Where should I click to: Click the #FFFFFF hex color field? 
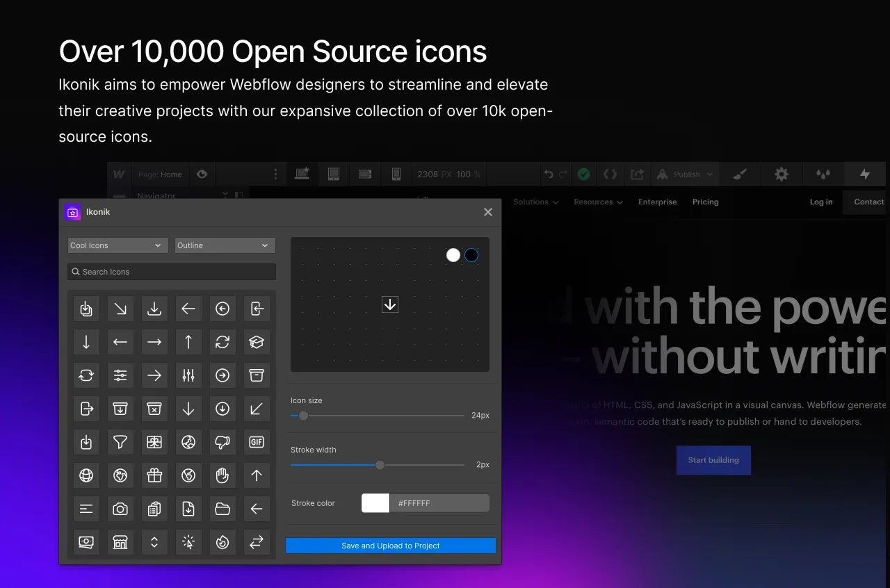click(439, 503)
